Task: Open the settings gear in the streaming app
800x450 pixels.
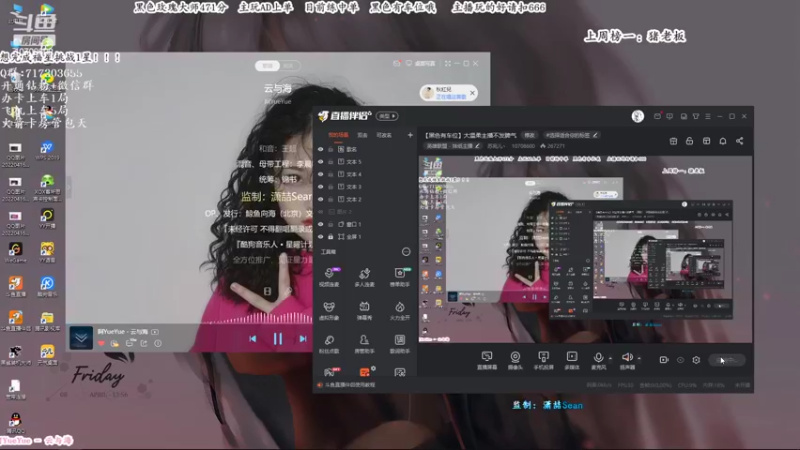Action: click(696, 360)
